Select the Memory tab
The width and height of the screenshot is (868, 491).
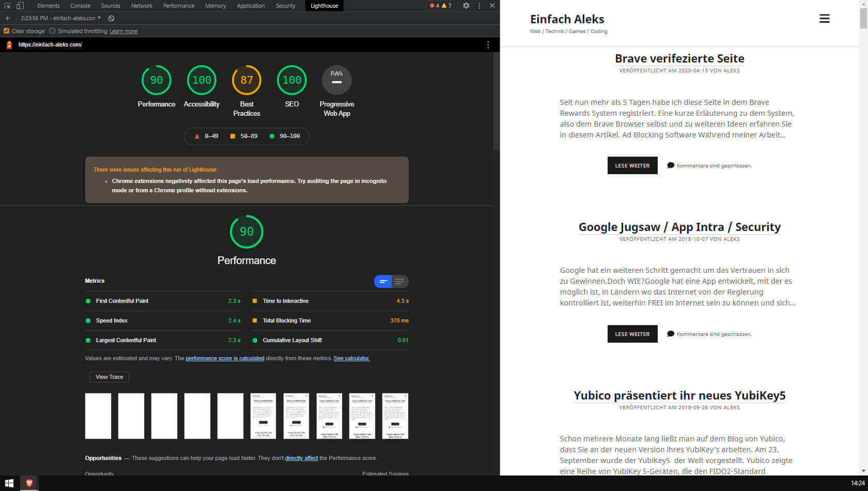[x=215, y=6]
